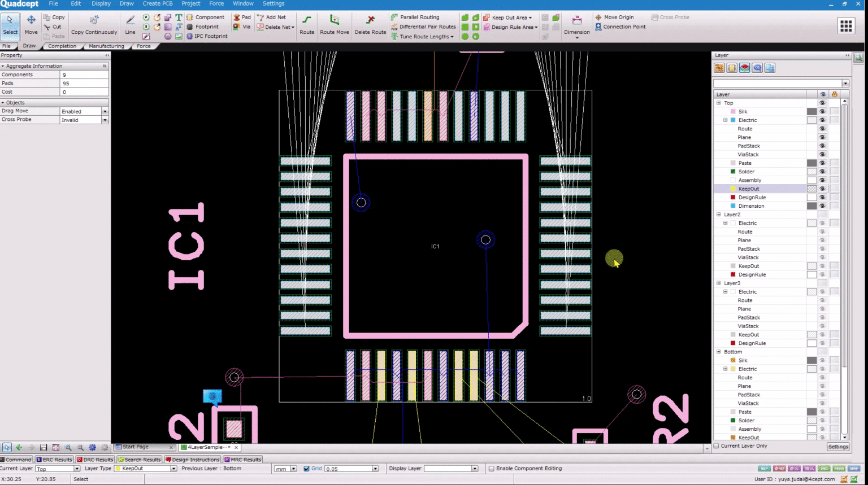Screen dimensions: 868x485
Task: Open the Delete Route tool
Action: pos(370,24)
